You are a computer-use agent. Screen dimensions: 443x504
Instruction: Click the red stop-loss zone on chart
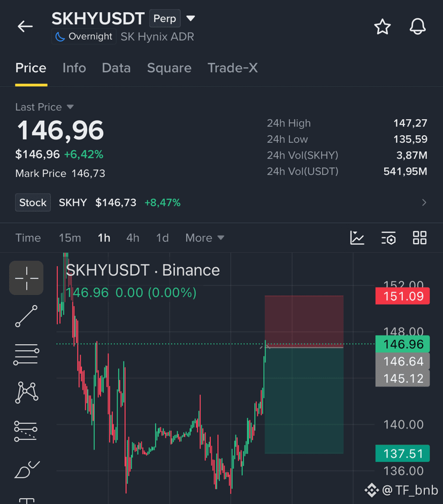[x=304, y=321]
